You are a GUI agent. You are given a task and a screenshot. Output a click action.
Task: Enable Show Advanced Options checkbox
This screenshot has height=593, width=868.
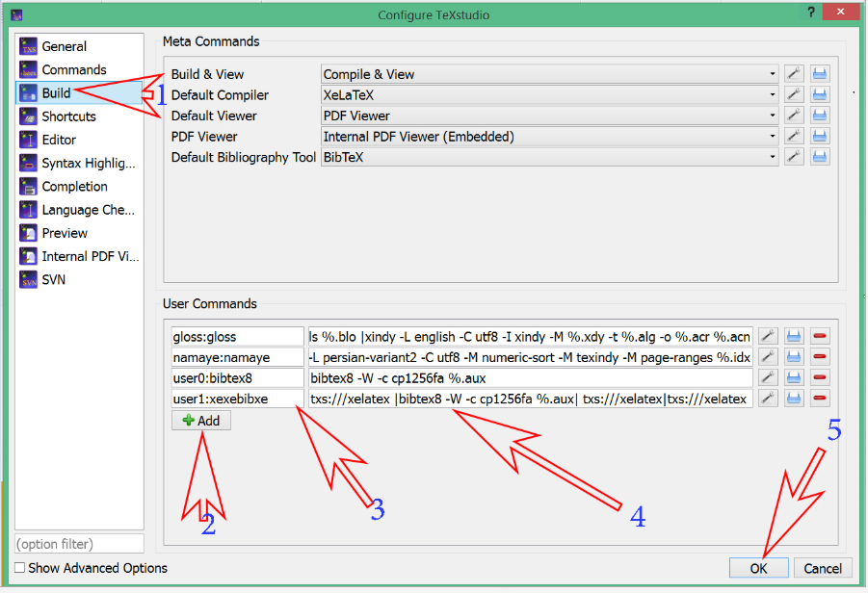[x=20, y=568]
